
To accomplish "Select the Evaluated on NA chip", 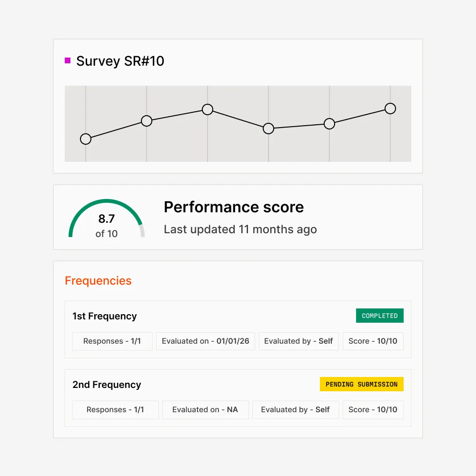I will point(205,410).
